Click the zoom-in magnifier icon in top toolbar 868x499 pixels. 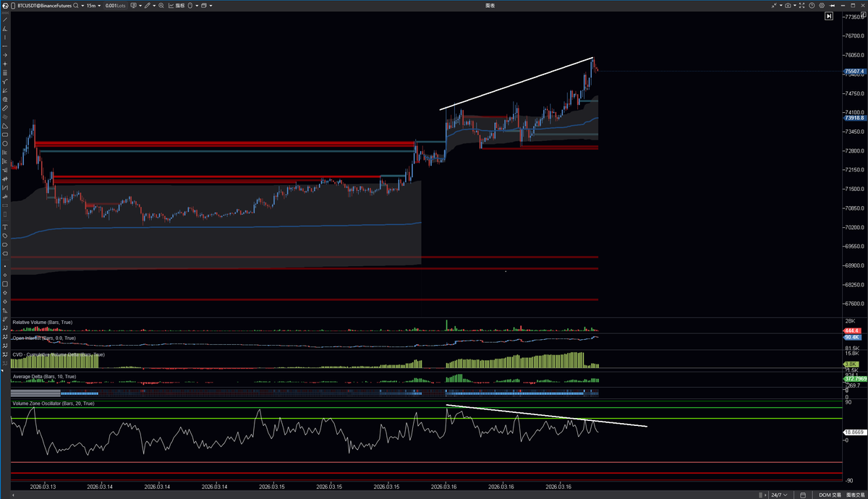161,5
